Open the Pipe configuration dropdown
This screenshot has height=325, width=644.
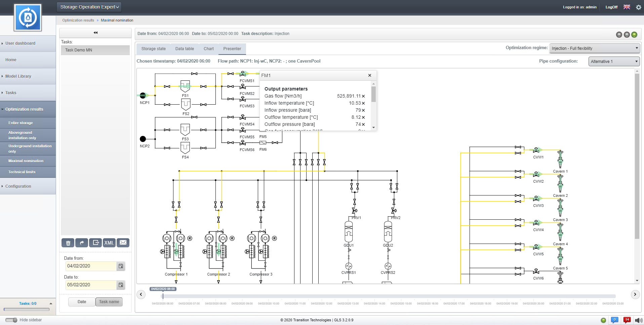(x=614, y=62)
